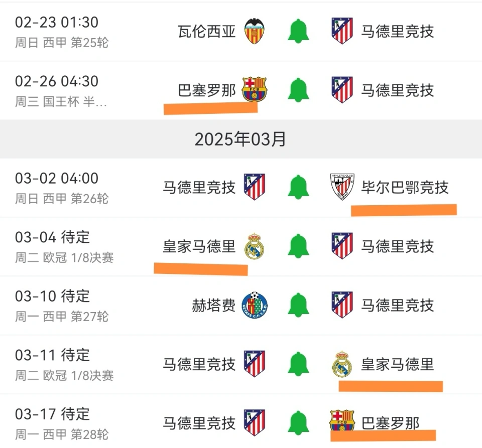Open Valencia club crest icon

(254, 31)
